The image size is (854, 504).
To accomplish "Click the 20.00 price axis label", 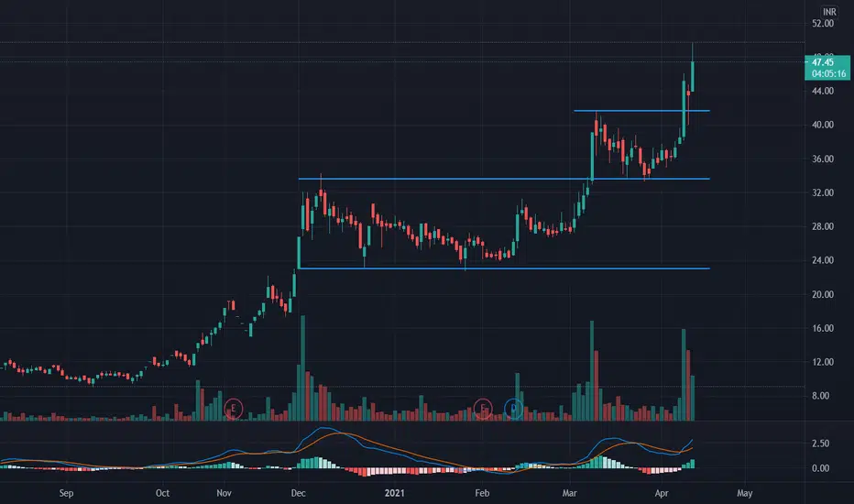I will [x=823, y=294].
